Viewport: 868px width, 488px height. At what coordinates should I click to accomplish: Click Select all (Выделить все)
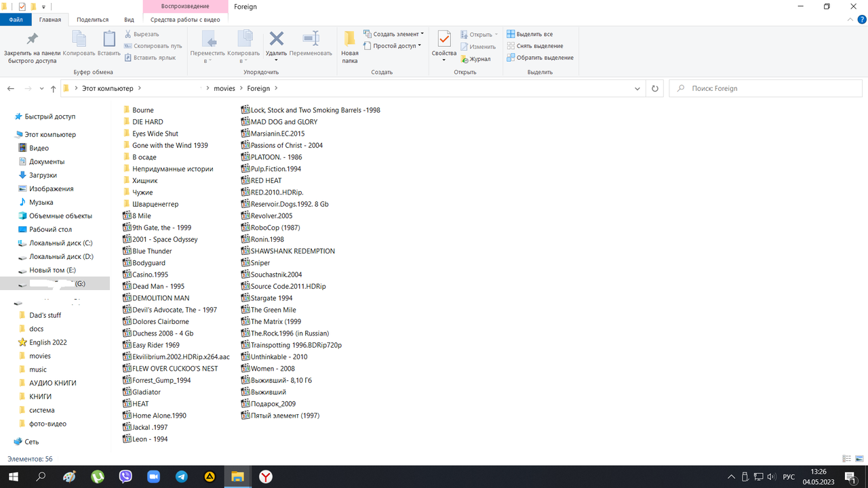click(530, 34)
